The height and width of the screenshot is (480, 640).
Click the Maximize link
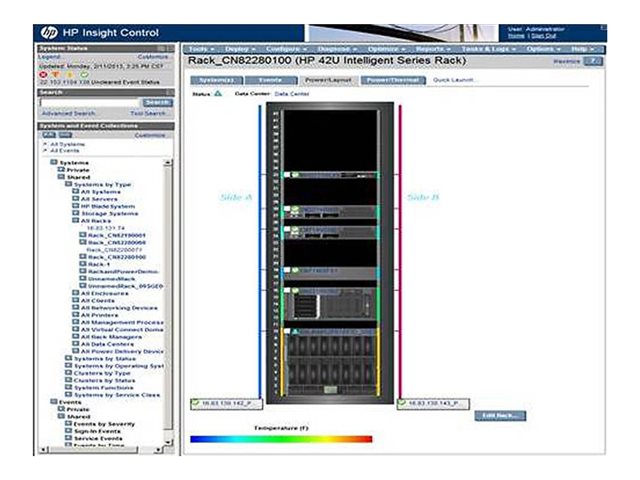point(567,61)
